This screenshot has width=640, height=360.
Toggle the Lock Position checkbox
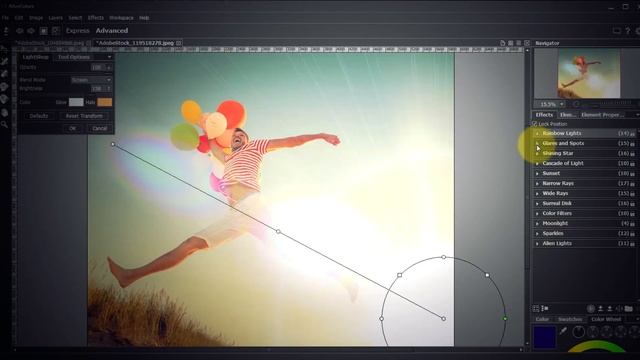click(x=535, y=124)
